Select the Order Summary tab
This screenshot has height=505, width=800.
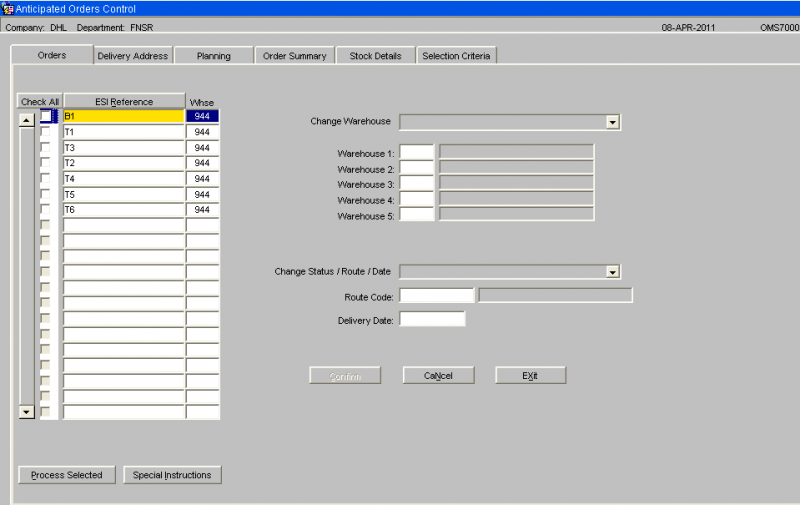(294, 56)
